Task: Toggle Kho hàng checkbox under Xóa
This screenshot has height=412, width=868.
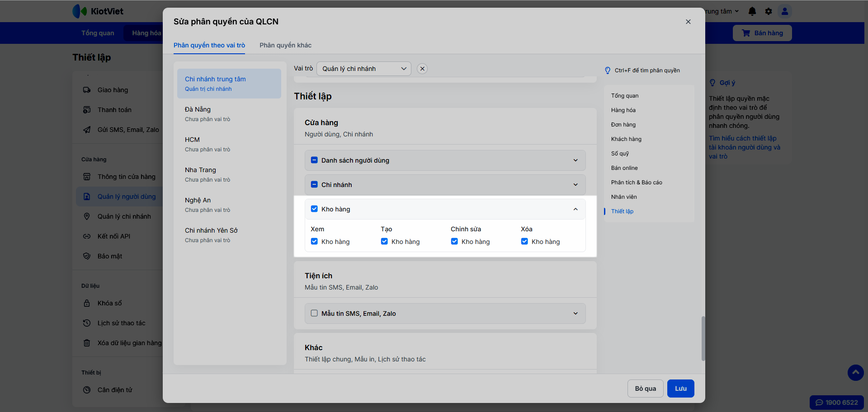Action: click(x=524, y=242)
